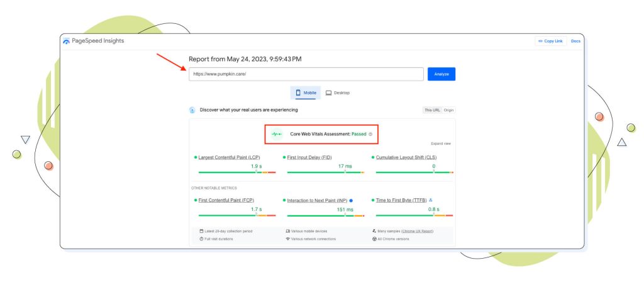The image size is (644, 282).
Task: Click the blue Analyze button
Action: pos(441,74)
